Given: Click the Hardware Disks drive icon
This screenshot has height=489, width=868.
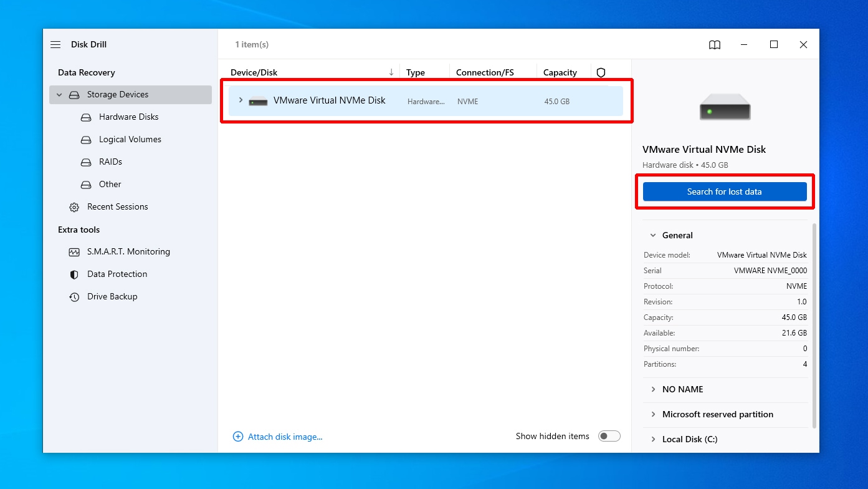Looking at the screenshot, I should 87,117.
